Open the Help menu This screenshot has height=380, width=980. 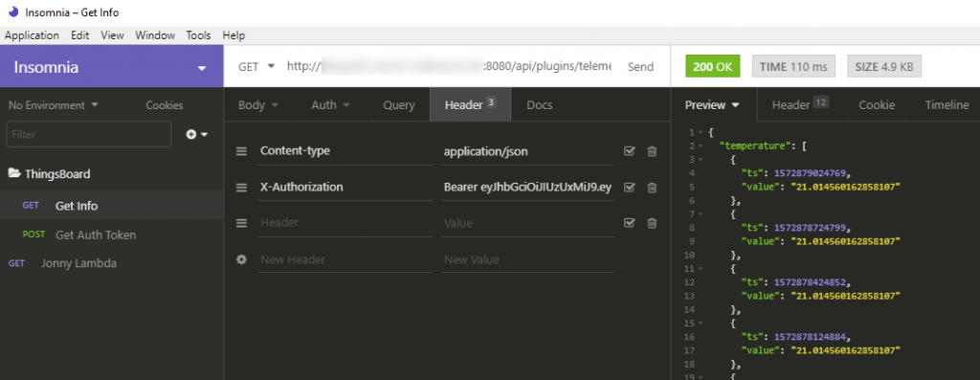tap(234, 35)
